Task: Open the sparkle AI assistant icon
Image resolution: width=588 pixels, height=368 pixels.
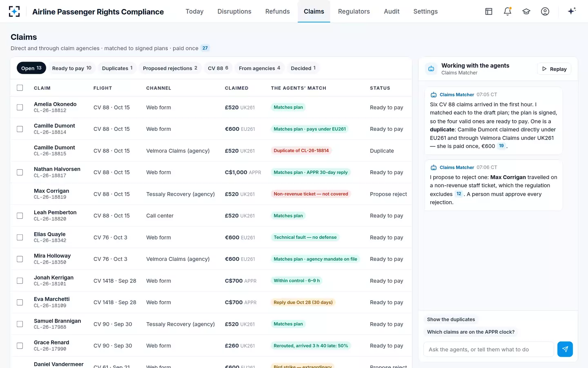Action: click(x=572, y=11)
